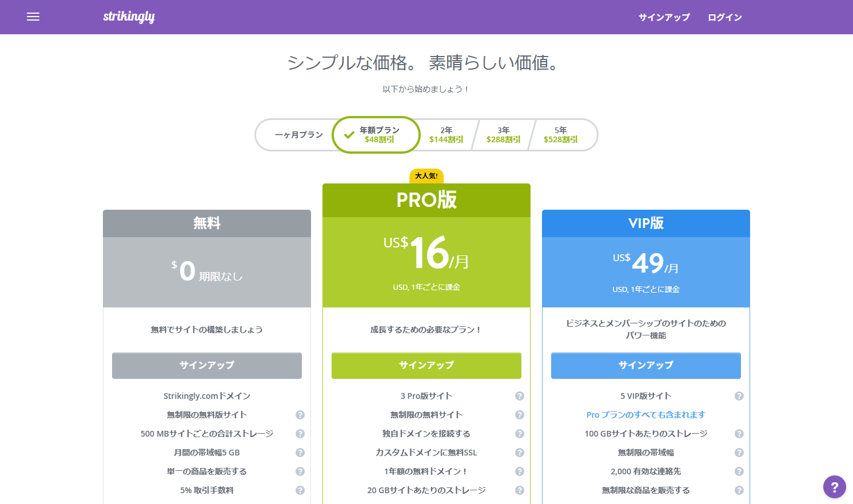Click サインアップ on the 無料 free plan
The height and width of the screenshot is (504, 853).
click(206, 365)
